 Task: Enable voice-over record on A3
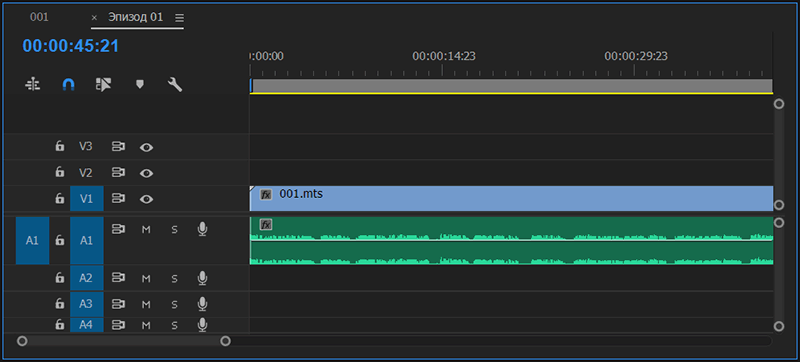pyautogui.click(x=202, y=304)
